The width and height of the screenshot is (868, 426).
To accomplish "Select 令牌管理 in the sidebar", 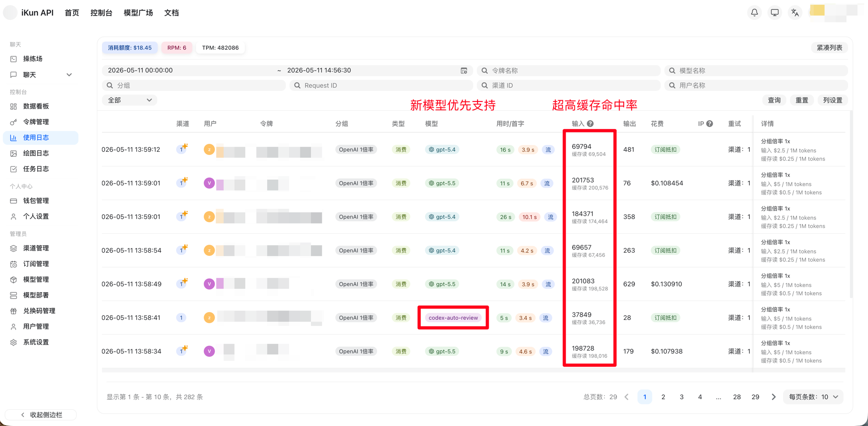I will [41, 122].
